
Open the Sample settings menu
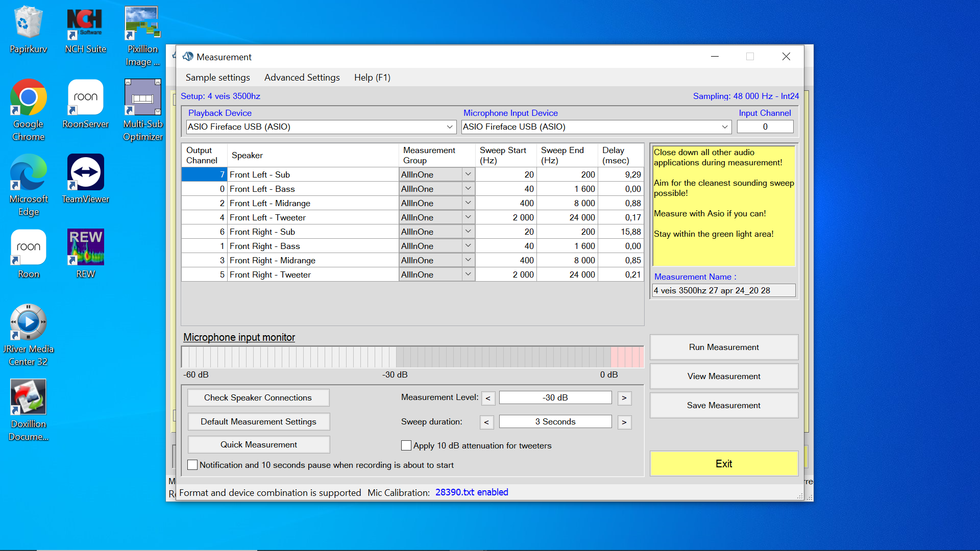pos(217,78)
